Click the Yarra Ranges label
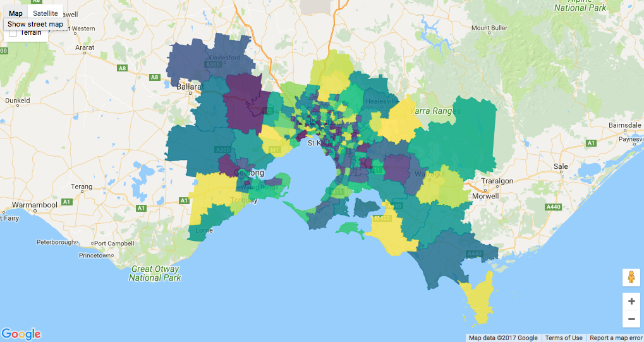 436,111
